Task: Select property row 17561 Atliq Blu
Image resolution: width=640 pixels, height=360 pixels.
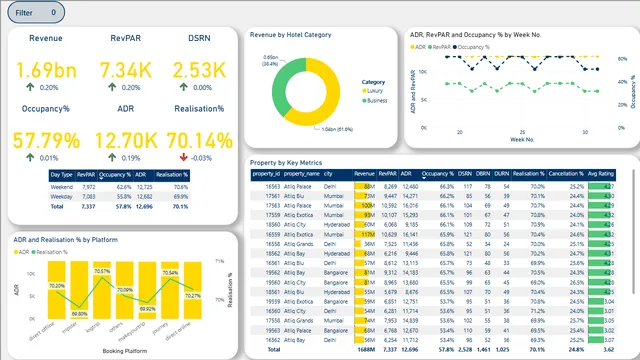Action: (433, 196)
